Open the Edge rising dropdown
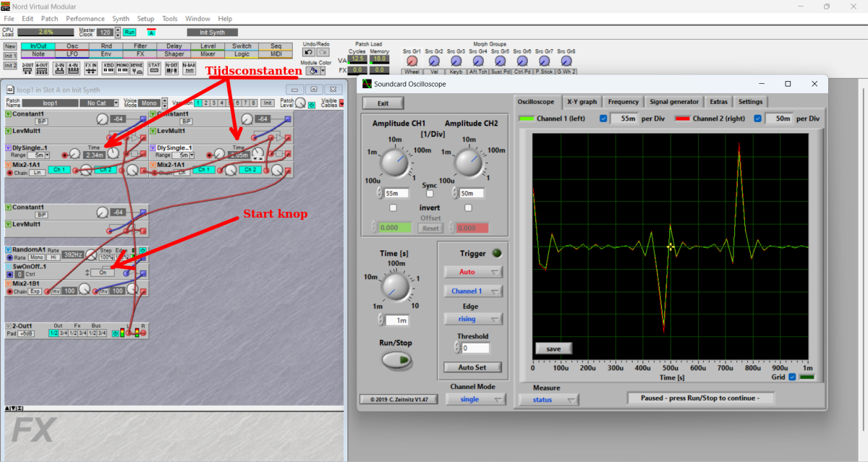Screen dimensions: 868x462 coord(473,319)
